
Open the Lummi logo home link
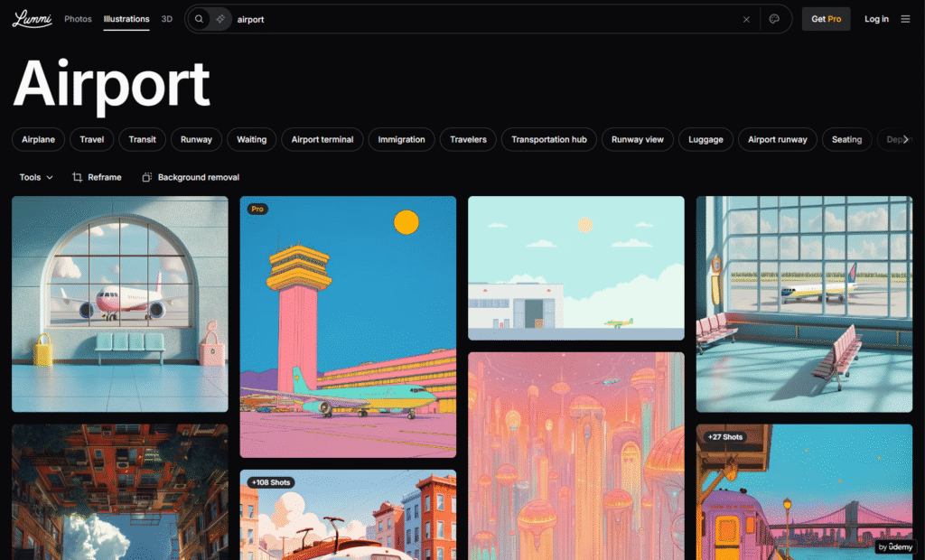pos(32,19)
